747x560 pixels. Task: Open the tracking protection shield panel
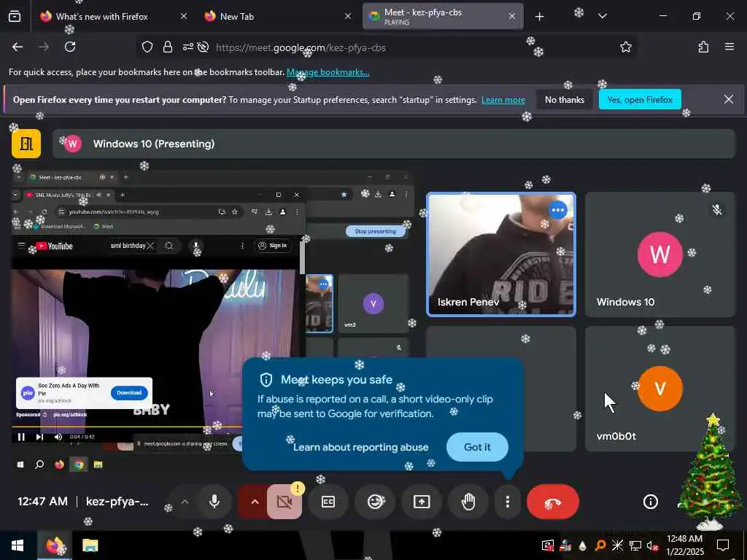point(147,47)
